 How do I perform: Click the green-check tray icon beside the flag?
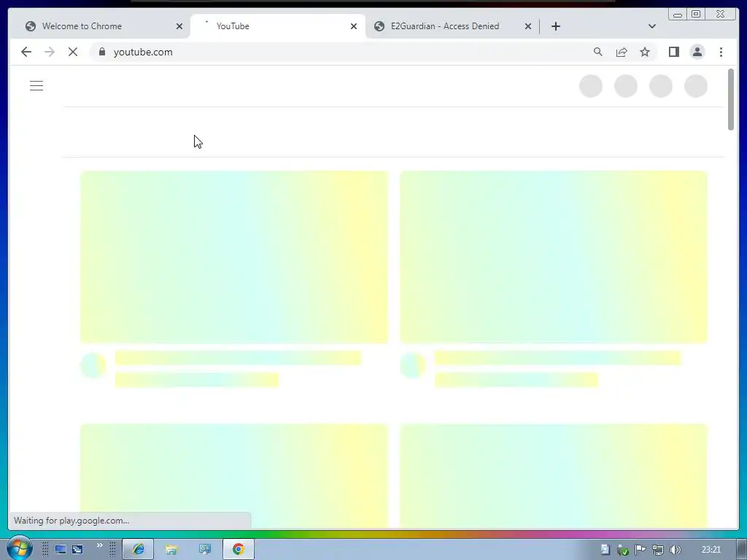click(623, 550)
